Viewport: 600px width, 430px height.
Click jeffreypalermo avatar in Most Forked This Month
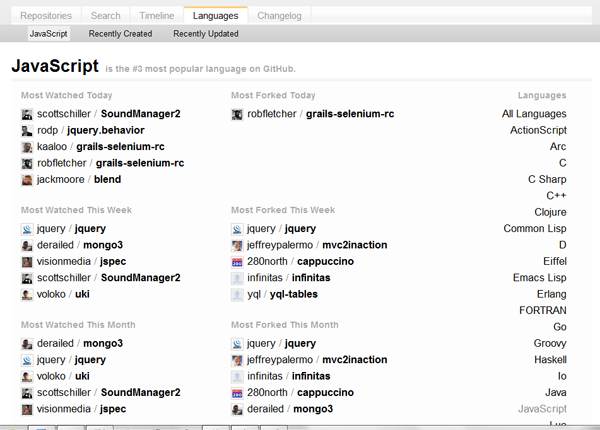pyautogui.click(x=237, y=360)
